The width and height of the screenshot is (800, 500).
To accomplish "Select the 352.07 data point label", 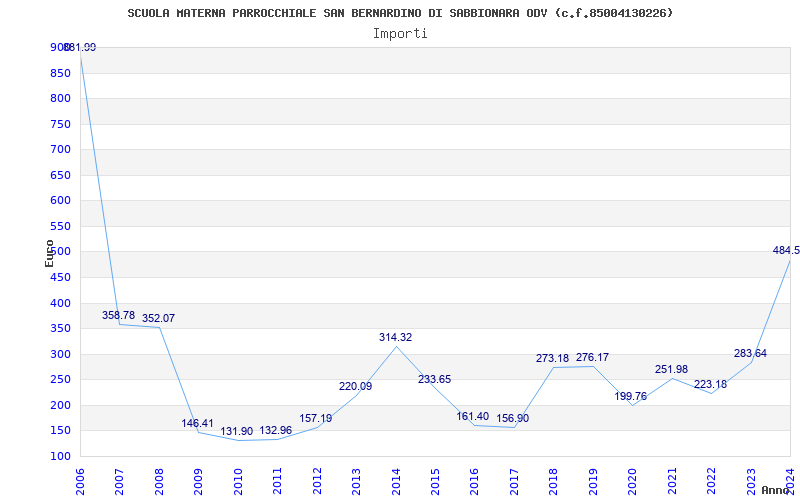I will point(158,318).
